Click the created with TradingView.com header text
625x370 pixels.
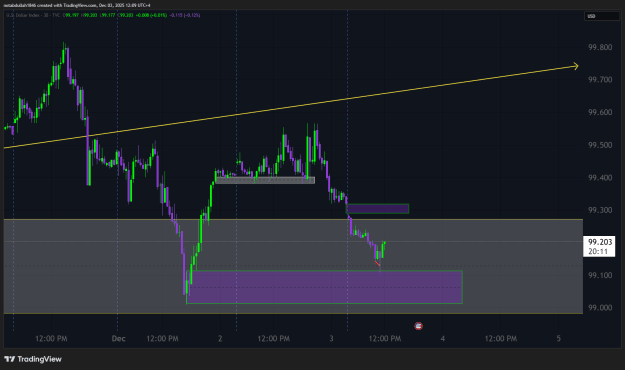point(77,5)
